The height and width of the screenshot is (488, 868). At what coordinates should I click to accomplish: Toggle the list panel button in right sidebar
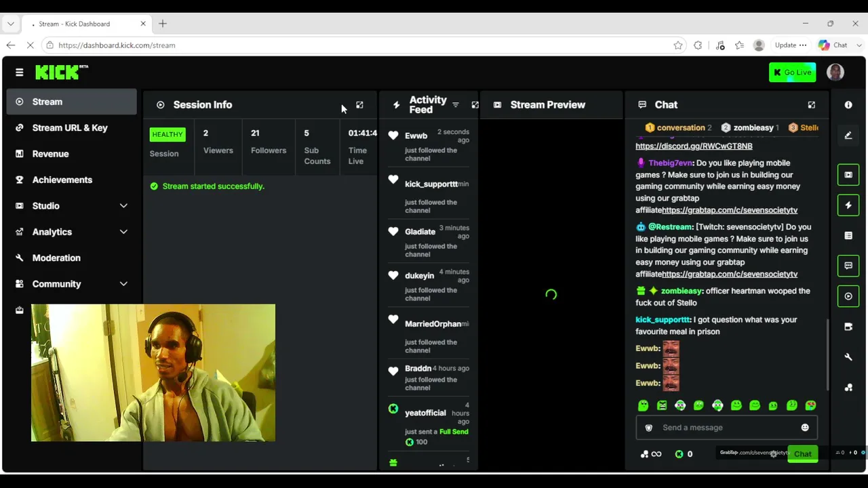point(848,236)
